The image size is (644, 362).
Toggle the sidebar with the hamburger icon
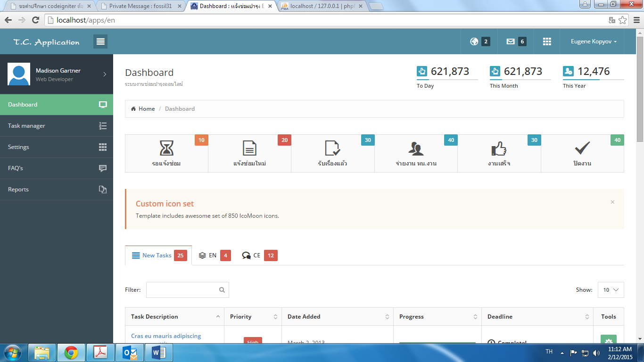click(x=100, y=41)
